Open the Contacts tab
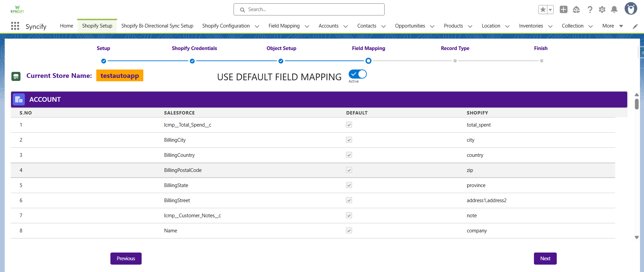 click(367, 26)
